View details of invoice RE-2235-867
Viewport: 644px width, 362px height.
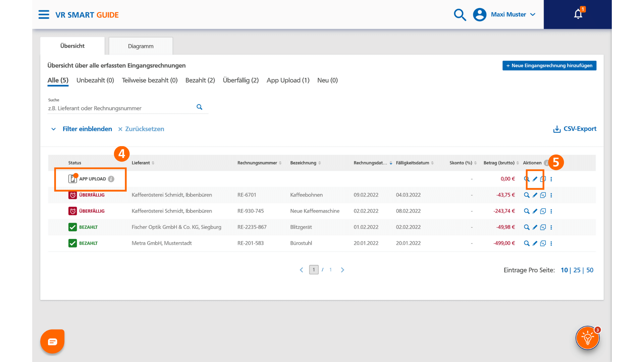click(x=527, y=227)
